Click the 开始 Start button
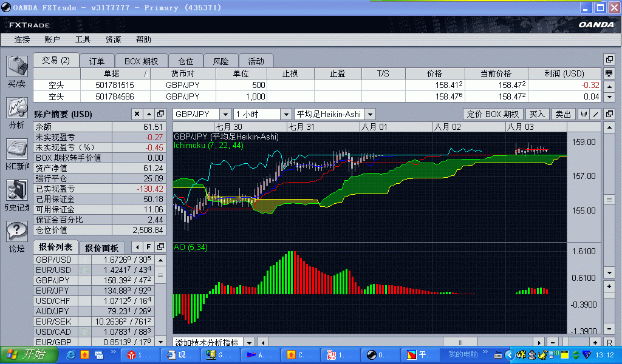 (x=29, y=354)
